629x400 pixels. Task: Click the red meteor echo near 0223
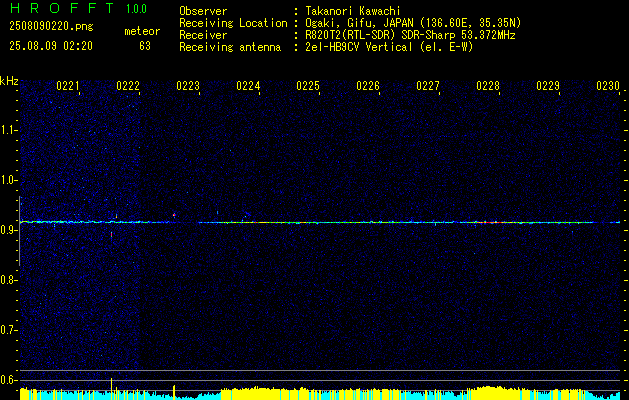coord(174,215)
